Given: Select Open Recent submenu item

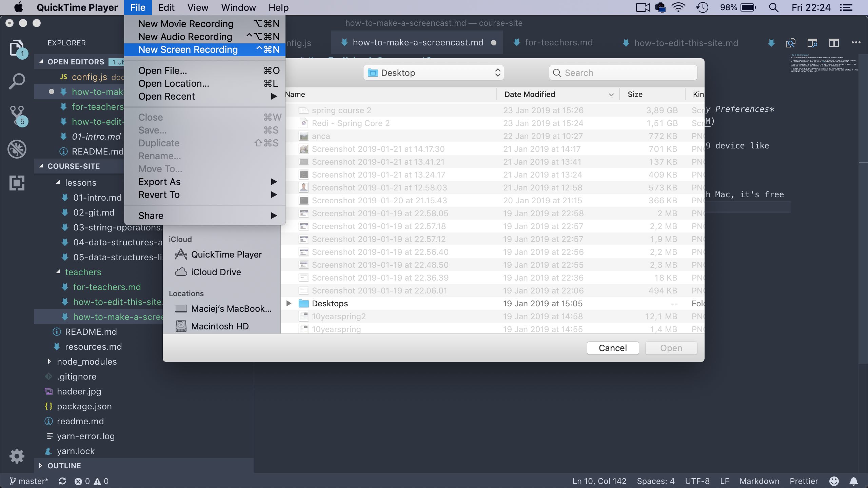Looking at the screenshot, I should tap(166, 97).
